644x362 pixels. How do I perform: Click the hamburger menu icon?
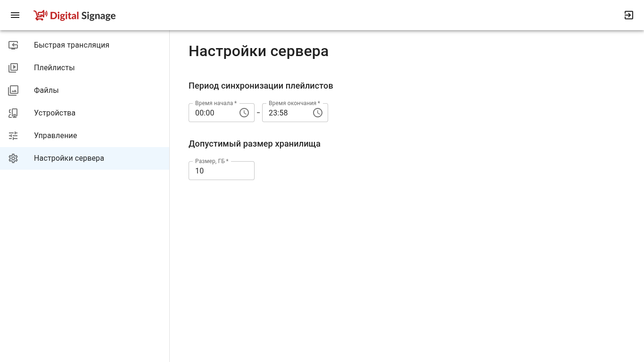pyautogui.click(x=15, y=15)
